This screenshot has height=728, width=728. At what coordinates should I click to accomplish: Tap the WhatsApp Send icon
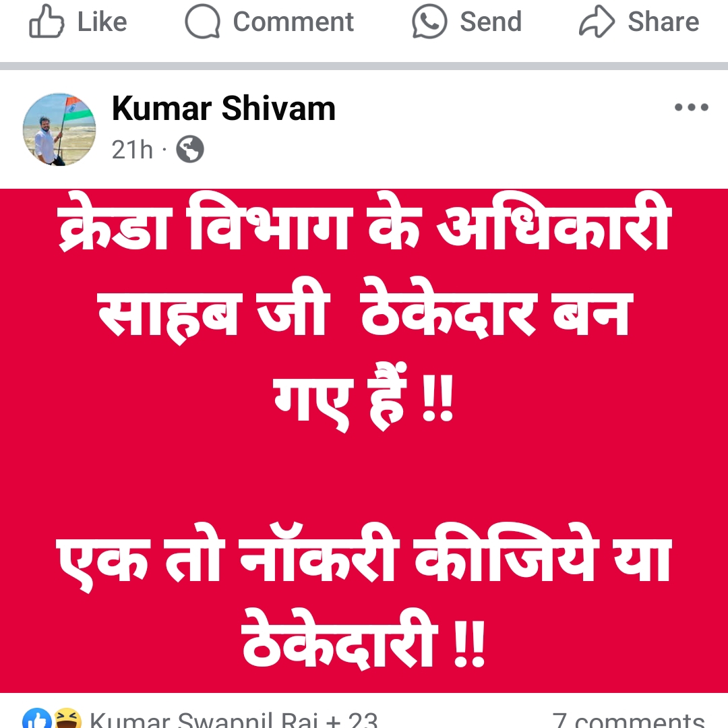429,22
